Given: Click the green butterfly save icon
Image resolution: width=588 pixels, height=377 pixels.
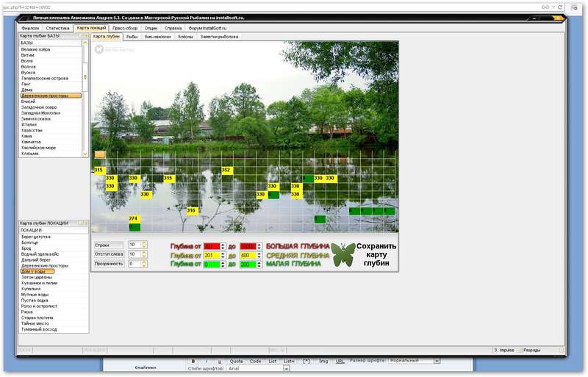Looking at the screenshot, I should tap(343, 255).
